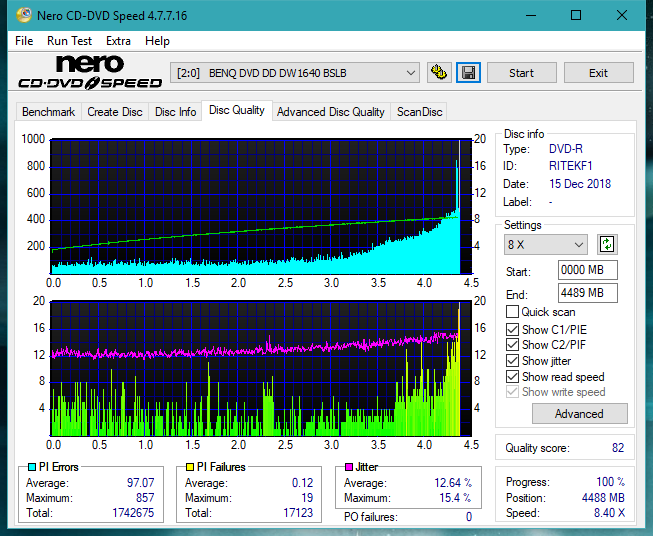Disable Show read speed checkbox
Viewport: 653px width, 536px height.
coord(512,376)
